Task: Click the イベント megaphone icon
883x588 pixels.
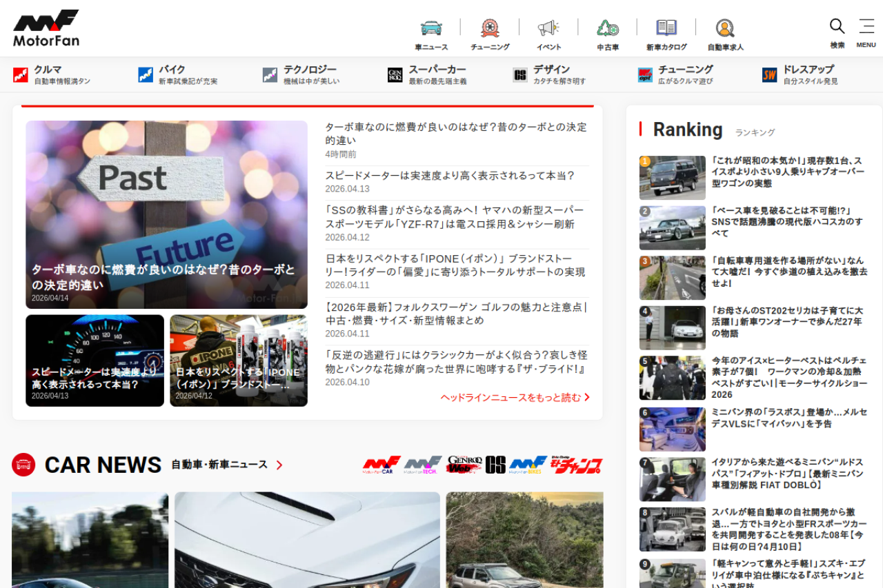Action: point(548,29)
